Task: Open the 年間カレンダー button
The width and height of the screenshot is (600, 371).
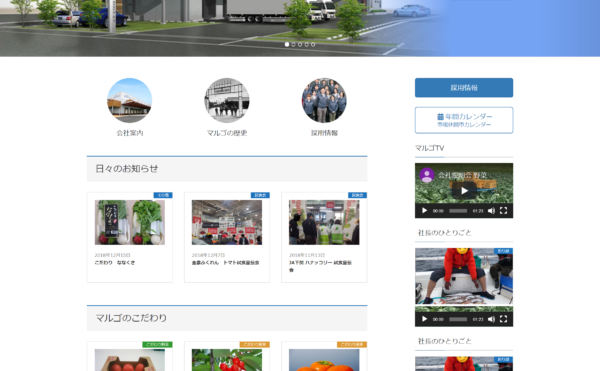Action: 464,120
